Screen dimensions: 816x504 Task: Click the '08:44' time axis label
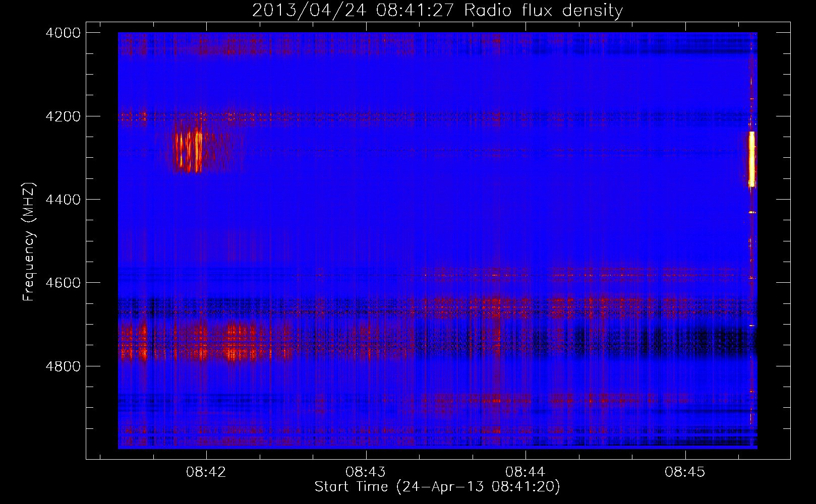point(526,472)
